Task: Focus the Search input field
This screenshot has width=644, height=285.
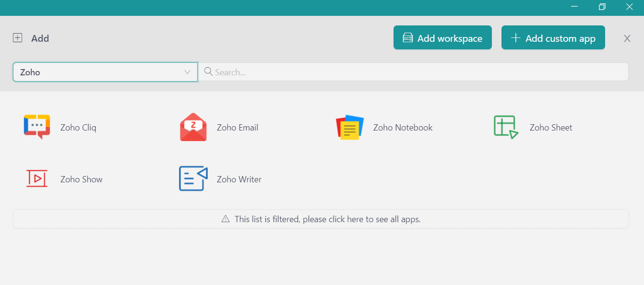Action: (x=413, y=72)
